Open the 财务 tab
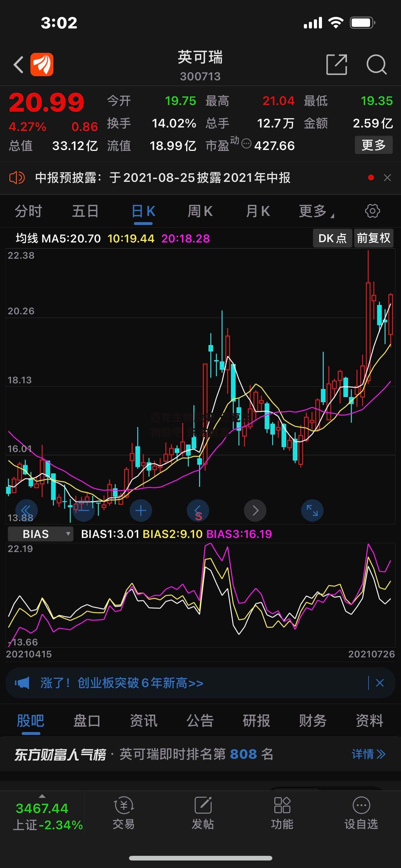The width and height of the screenshot is (401, 868). [x=313, y=721]
